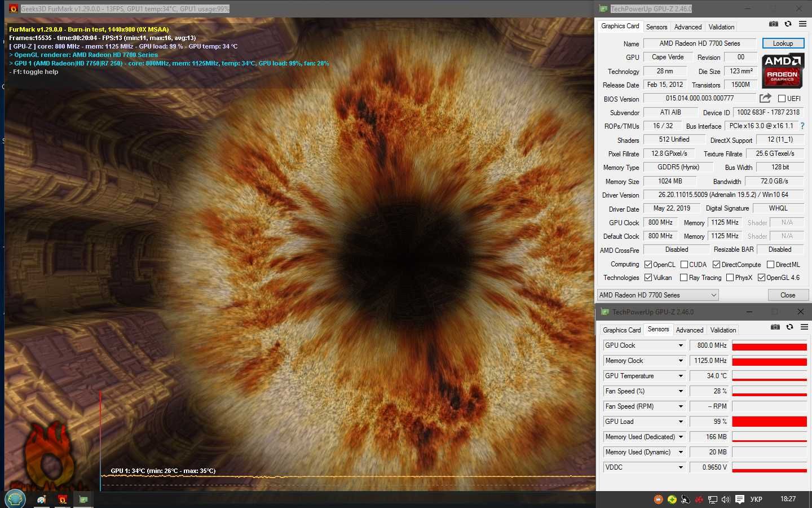The image size is (812, 508).
Task: Toggle the DirectCompute checkbox
Action: [x=716, y=265]
